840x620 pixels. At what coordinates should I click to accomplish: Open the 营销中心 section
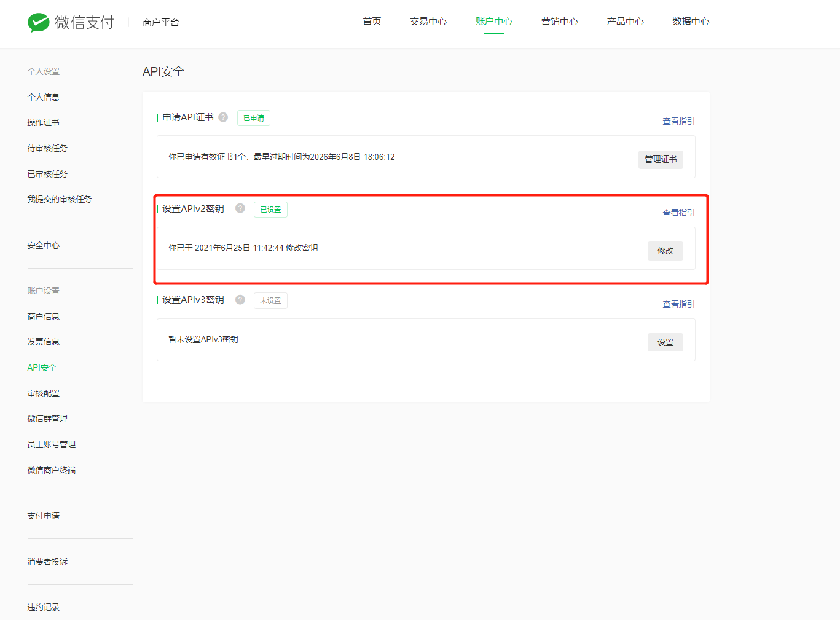[559, 20]
